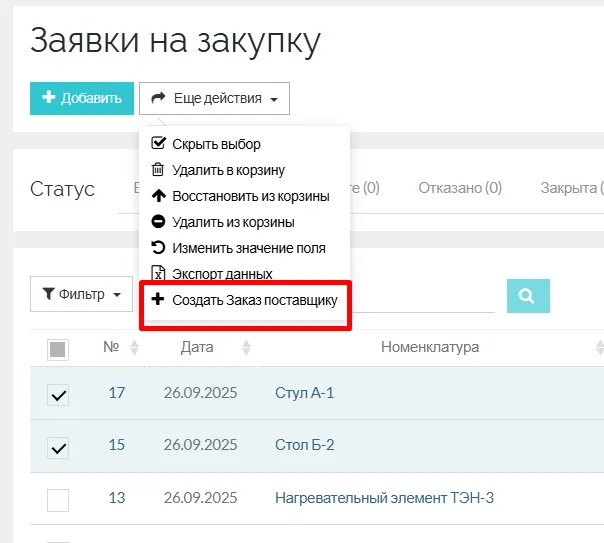The width and height of the screenshot is (604, 543).
Task: Click the magnifier search button
Action: (x=528, y=295)
